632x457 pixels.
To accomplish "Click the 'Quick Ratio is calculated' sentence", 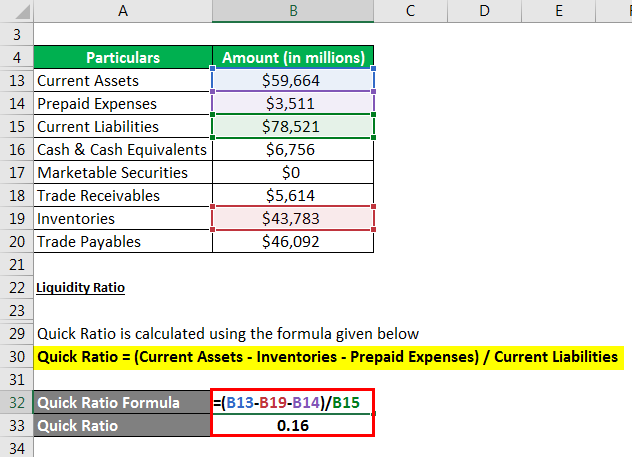I will [228, 334].
